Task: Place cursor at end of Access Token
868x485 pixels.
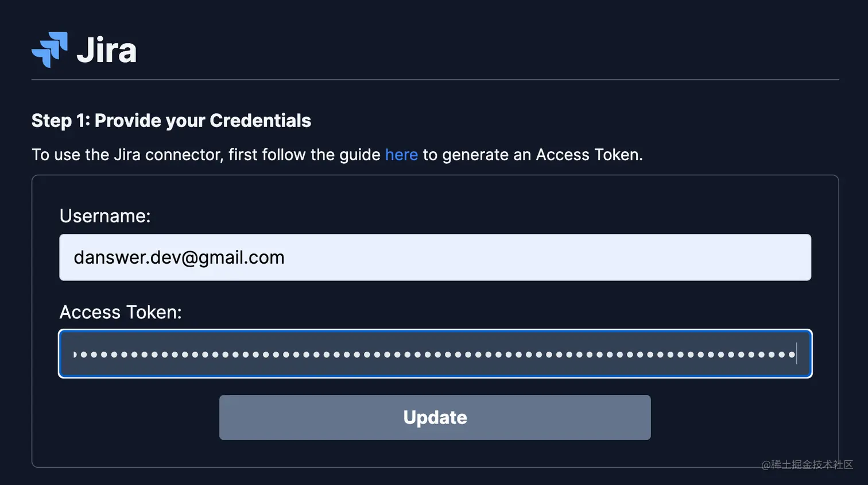Action: point(797,354)
